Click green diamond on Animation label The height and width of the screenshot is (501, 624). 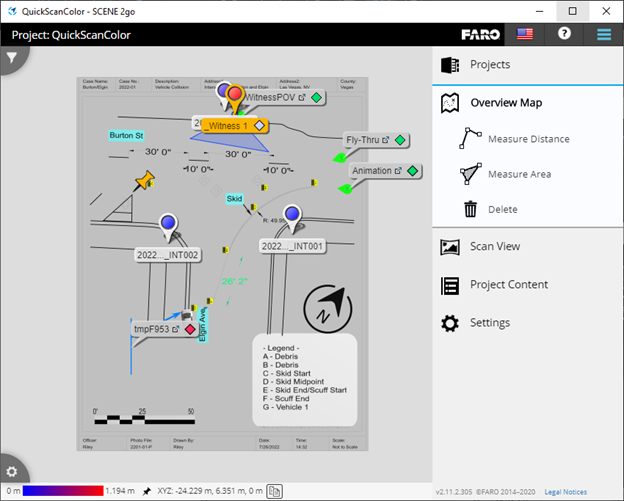pyautogui.click(x=413, y=171)
